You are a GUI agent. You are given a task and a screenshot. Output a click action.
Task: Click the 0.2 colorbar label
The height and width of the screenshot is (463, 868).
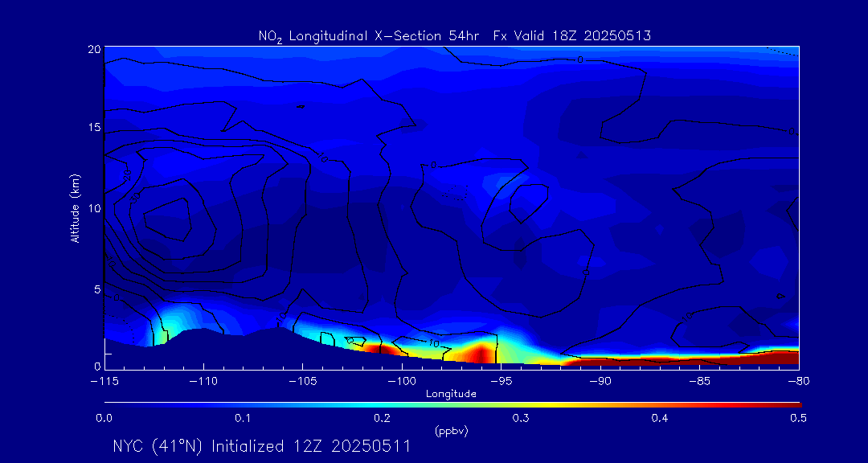pos(382,418)
